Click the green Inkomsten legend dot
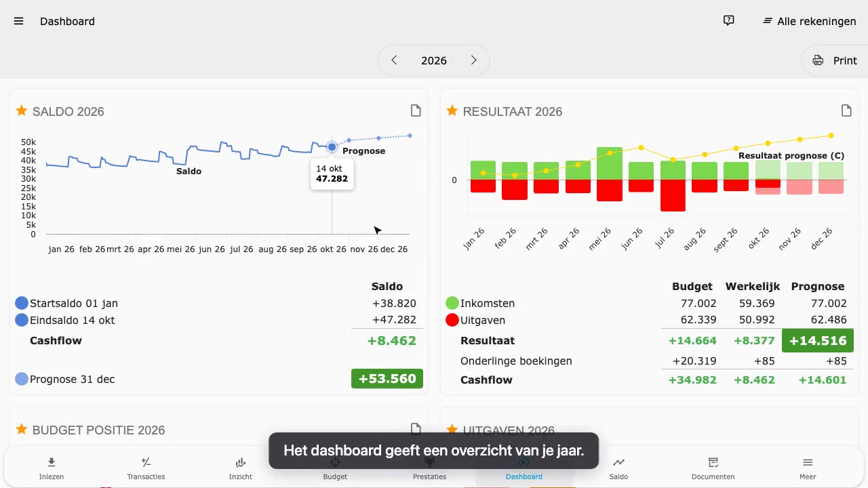 click(x=452, y=303)
